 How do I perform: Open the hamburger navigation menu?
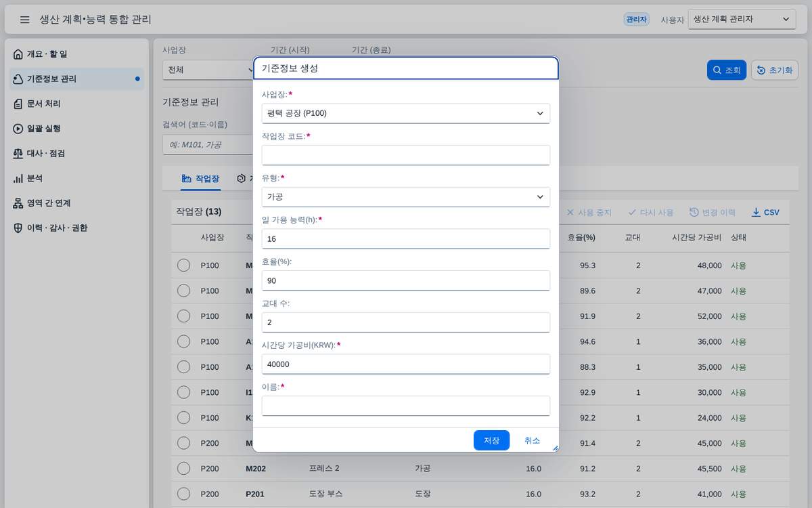coord(25,20)
